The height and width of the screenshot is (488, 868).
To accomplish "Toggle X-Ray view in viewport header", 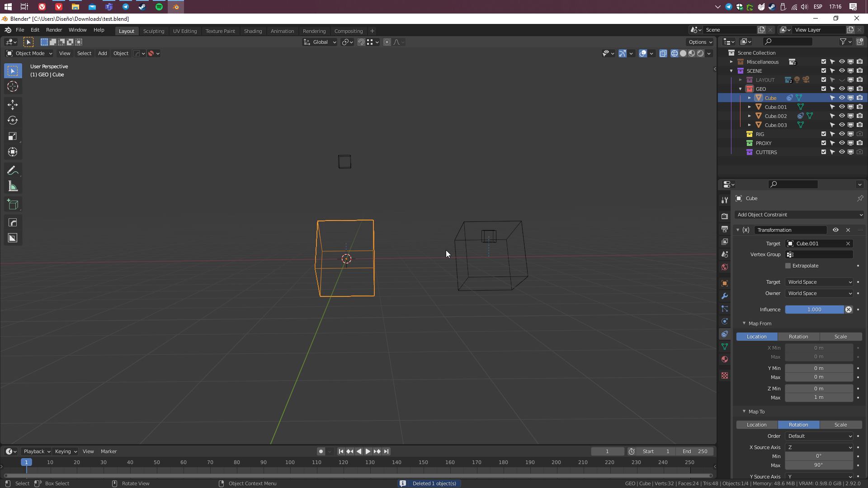I will pos(663,53).
